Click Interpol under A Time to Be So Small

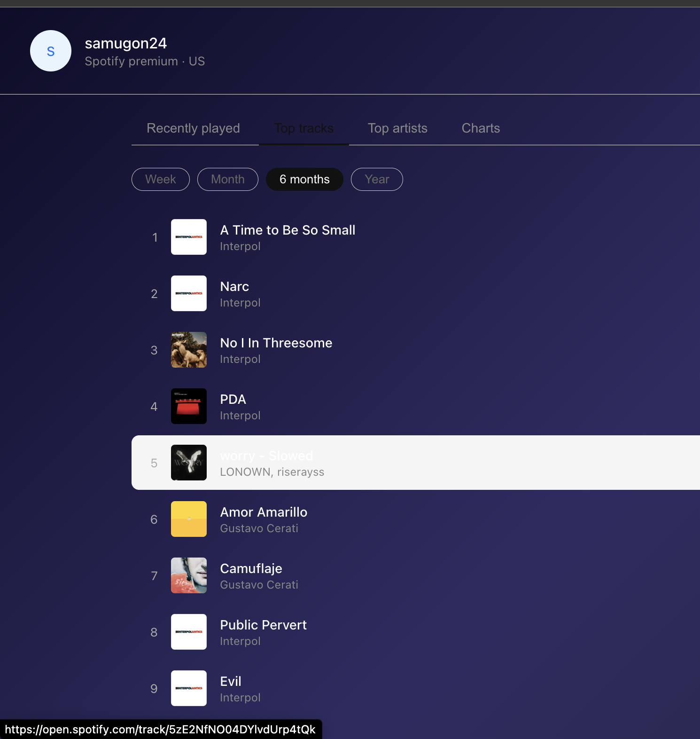tap(240, 246)
